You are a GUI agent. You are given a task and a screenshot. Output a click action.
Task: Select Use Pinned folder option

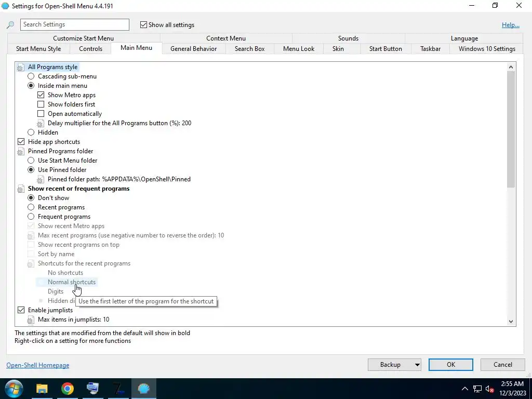tap(31, 170)
